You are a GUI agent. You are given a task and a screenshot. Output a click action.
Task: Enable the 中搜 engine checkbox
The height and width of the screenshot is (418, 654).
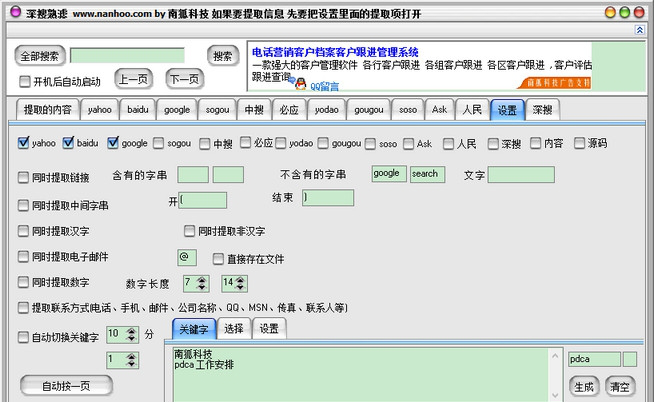click(x=204, y=144)
